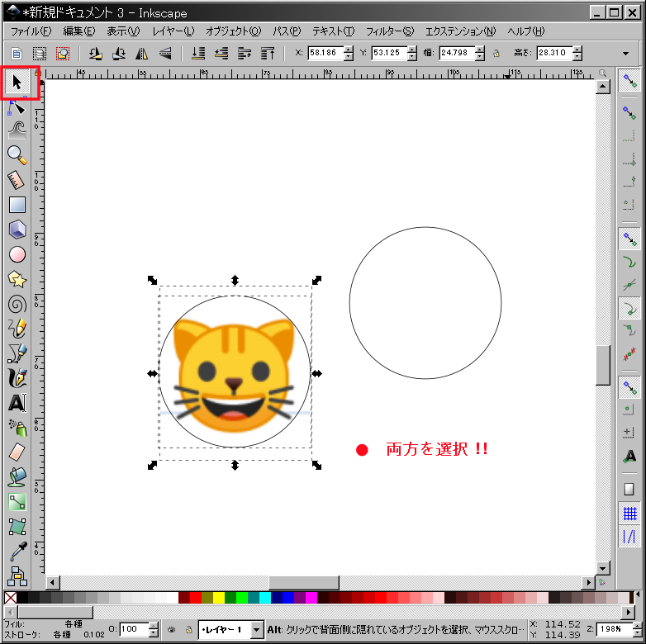Open the エクステンション(N) menu
Image resolution: width=646 pixels, height=644 pixels.
pos(460,31)
